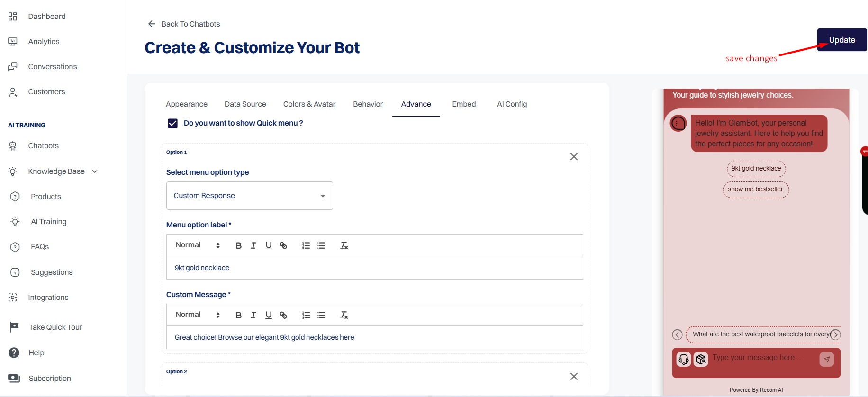This screenshot has height=397, width=868.
Task: Switch to the Behavior tab
Action: 368,104
